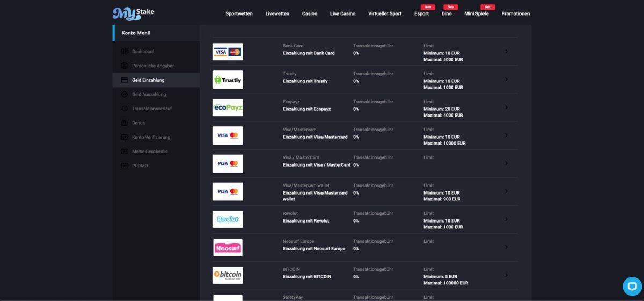Click the SafetyPay row label
Screen dimensions: 644x301
292,297
